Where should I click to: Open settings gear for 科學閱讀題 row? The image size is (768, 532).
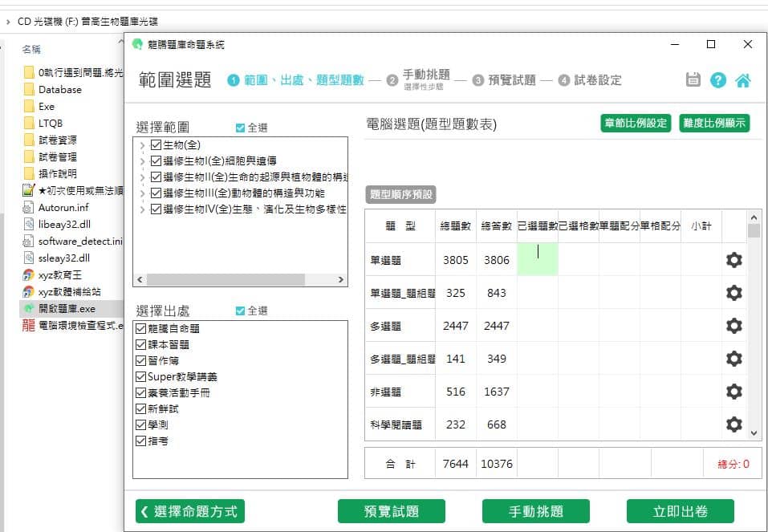733,424
